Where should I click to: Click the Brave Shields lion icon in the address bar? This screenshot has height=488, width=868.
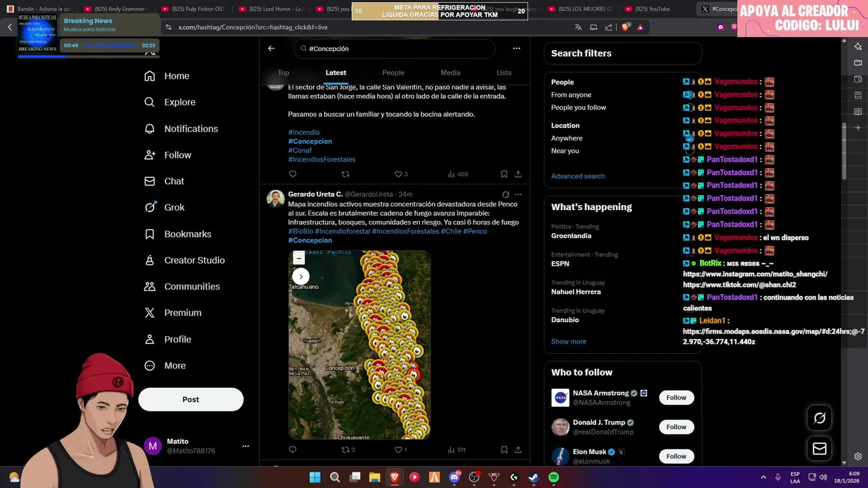625,27
